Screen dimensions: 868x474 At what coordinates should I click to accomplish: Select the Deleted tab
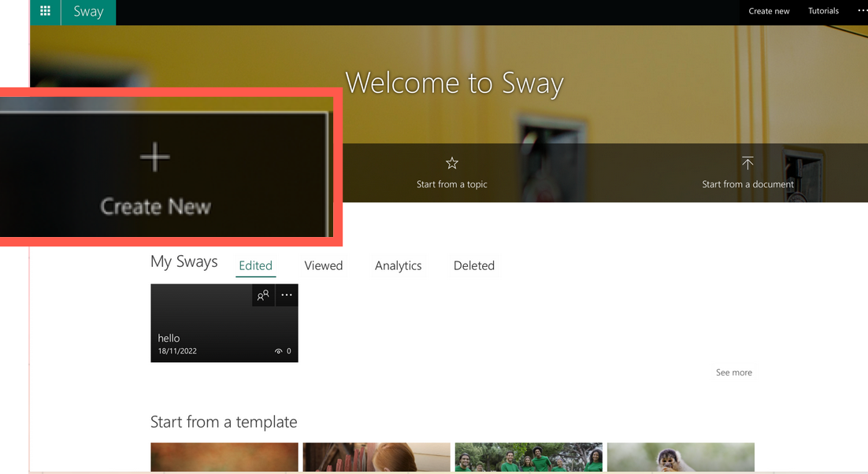[473, 265]
